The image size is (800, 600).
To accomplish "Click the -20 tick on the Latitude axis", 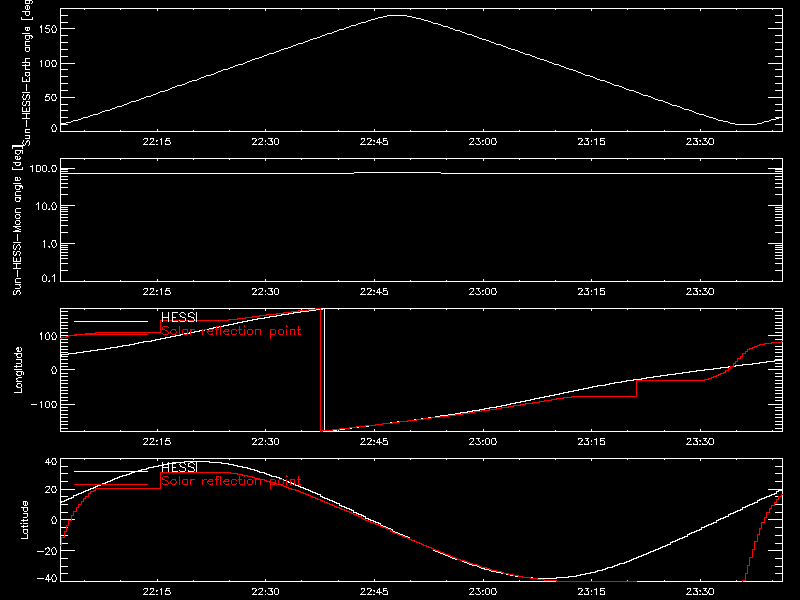I will pyautogui.click(x=47, y=551).
